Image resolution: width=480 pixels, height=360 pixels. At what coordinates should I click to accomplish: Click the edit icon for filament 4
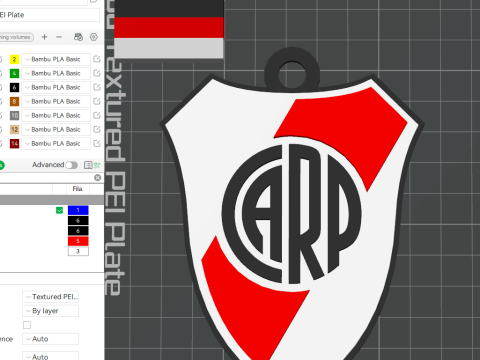coord(97,73)
